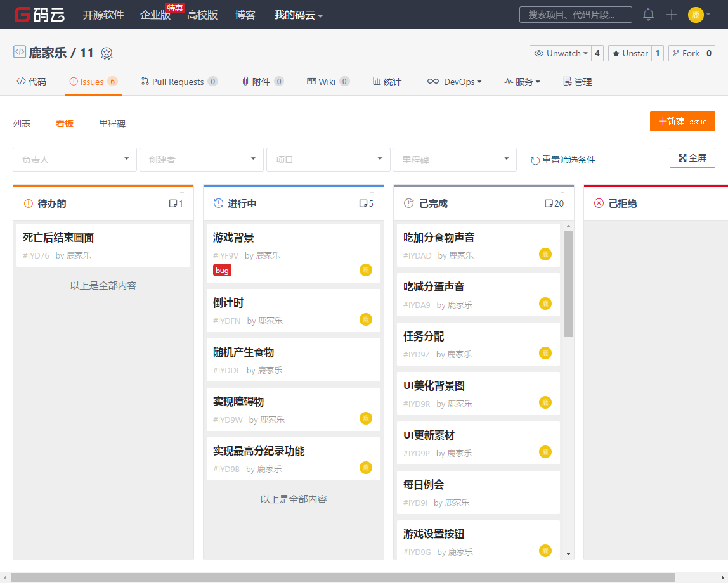Open the 负责人 filter dropdown
Image resolution: width=728 pixels, height=583 pixels.
point(75,160)
